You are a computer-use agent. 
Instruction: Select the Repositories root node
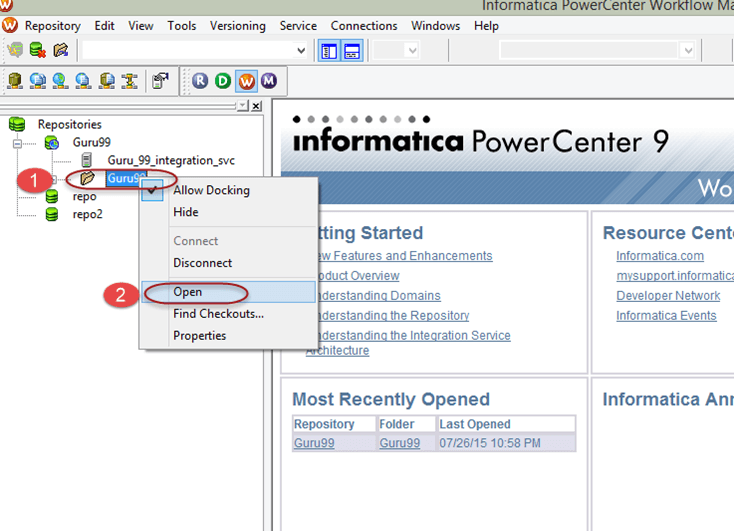tap(70, 125)
